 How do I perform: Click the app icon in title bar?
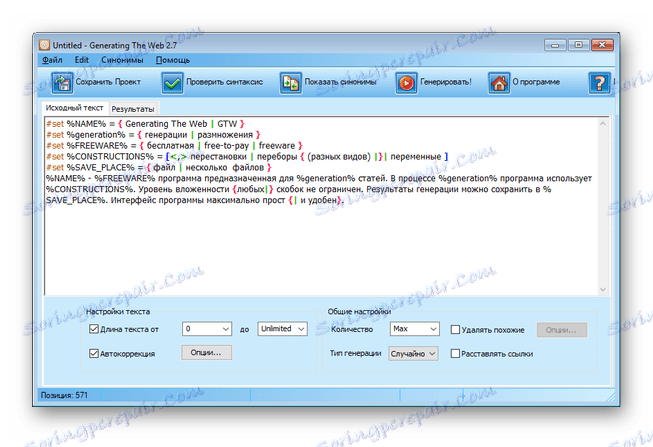point(45,45)
